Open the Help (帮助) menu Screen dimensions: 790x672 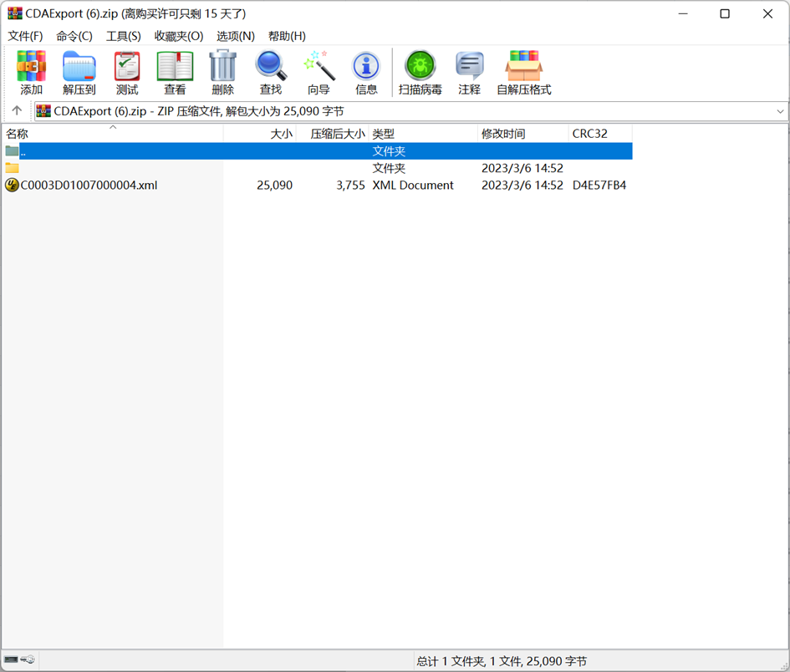(287, 36)
